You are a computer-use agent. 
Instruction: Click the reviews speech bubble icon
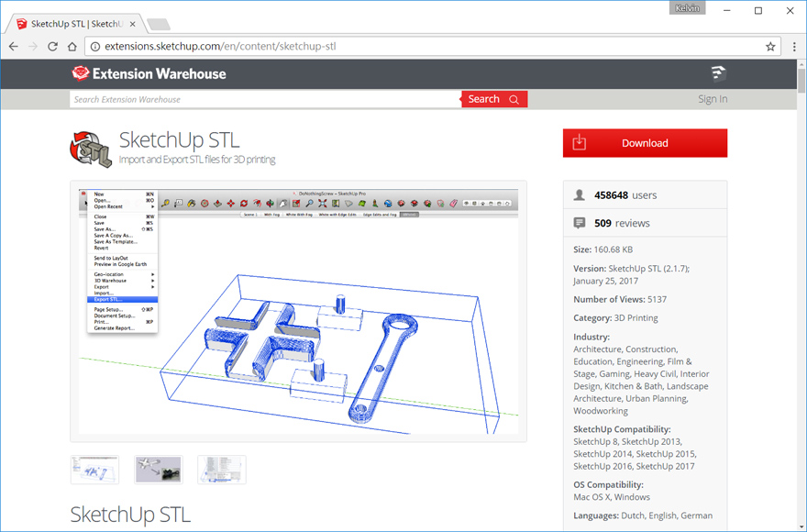tap(579, 223)
